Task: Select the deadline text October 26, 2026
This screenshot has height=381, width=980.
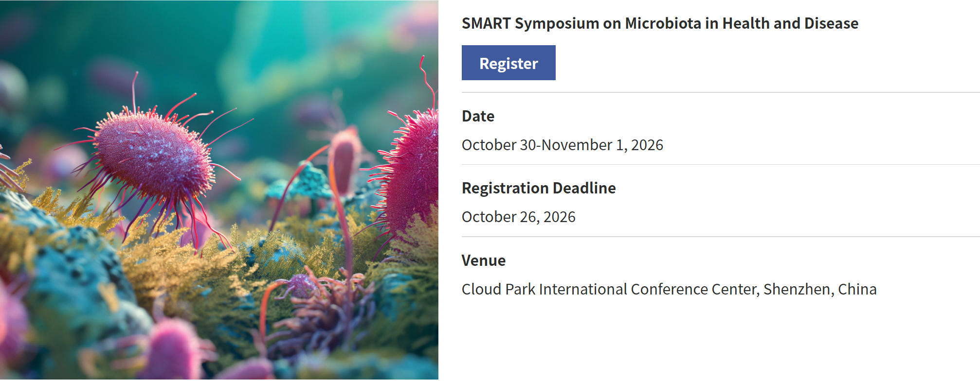Action: [x=518, y=217]
